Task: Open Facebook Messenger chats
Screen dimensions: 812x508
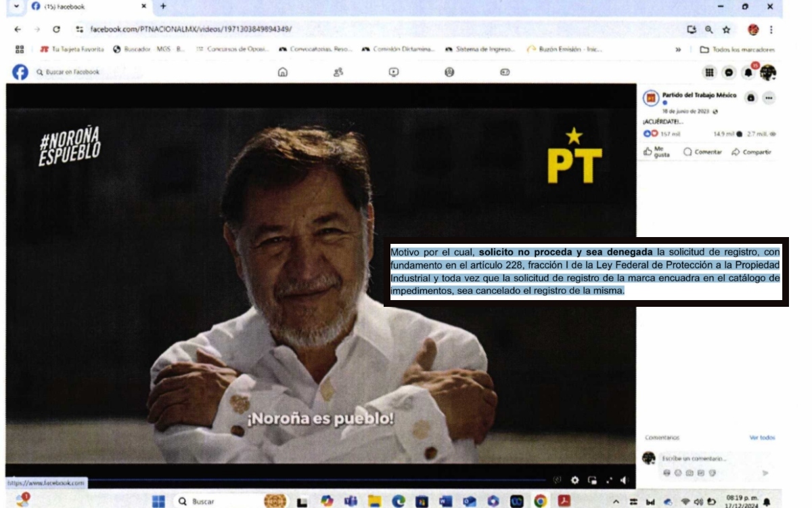Action: coord(729,72)
